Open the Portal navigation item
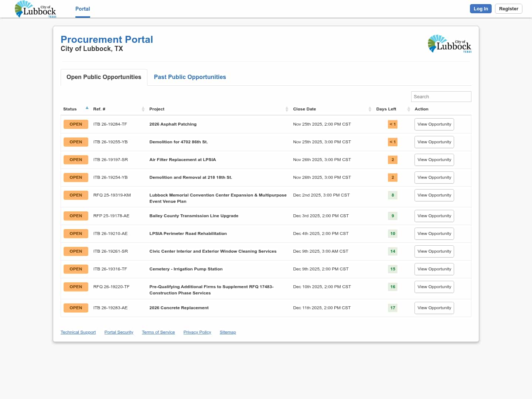Screen dimensions: 532x399 (82, 9)
